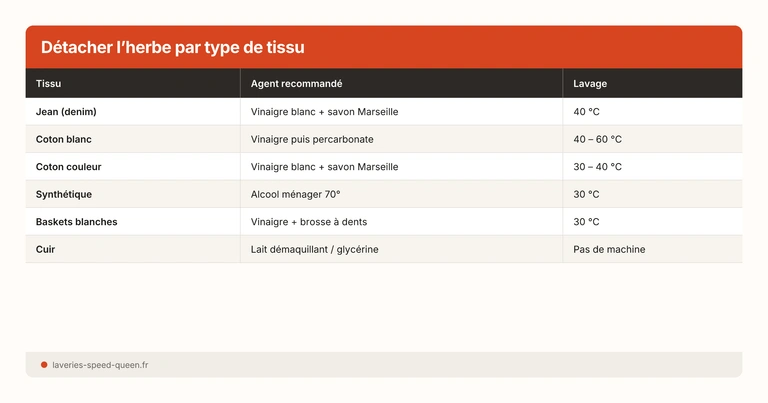Click the title 'Détacher l'herbe par type de tissu'
This screenshot has width=768, height=403.
tap(173, 48)
